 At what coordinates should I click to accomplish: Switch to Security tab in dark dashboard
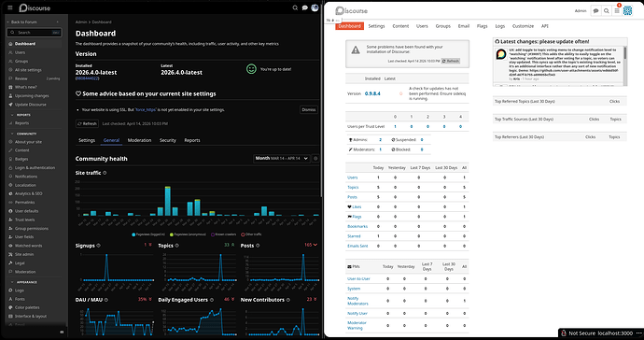pos(168,140)
